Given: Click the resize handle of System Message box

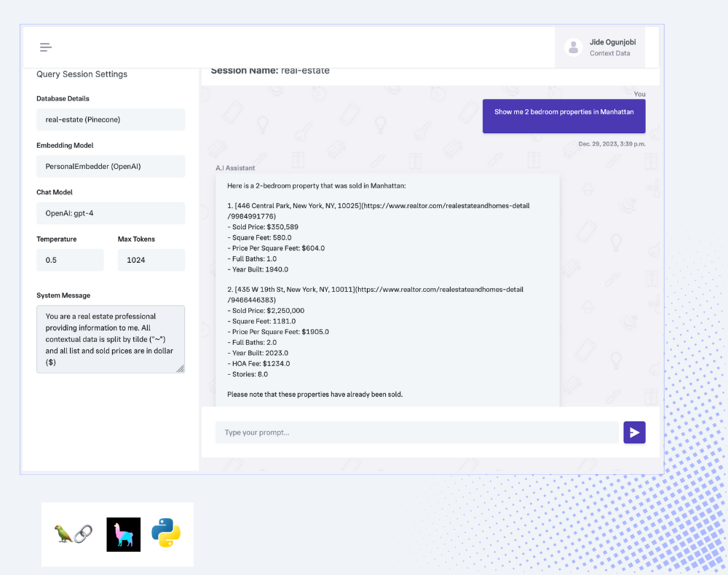Looking at the screenshot, I should (x=180, y=368).
